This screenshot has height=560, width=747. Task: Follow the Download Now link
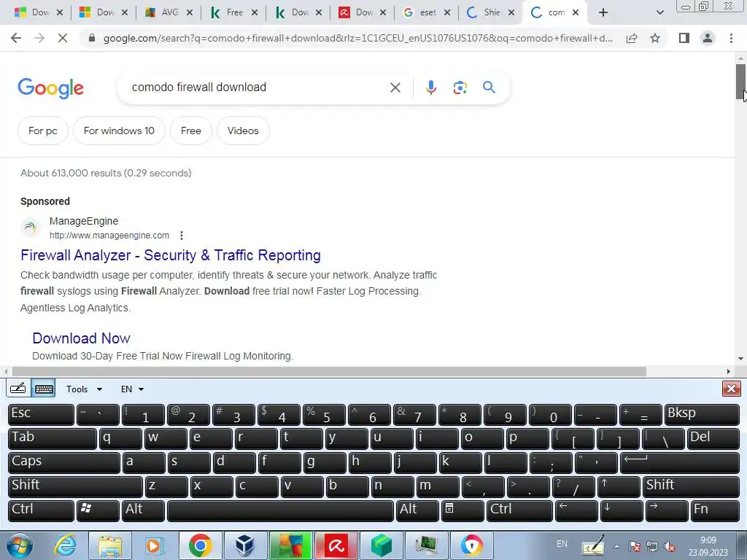click(81, 338)
